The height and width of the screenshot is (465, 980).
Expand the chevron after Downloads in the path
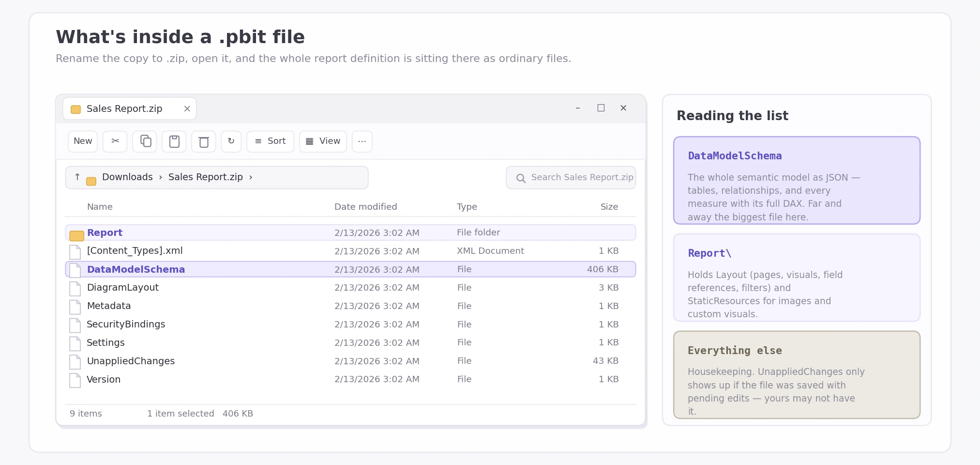point(161,178)
